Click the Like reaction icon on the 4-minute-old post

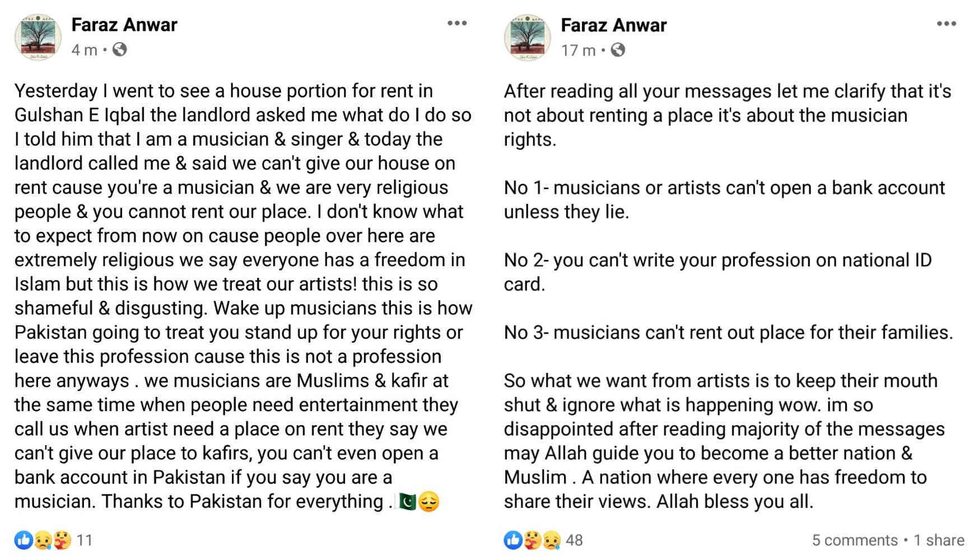(x=24, y=540)
